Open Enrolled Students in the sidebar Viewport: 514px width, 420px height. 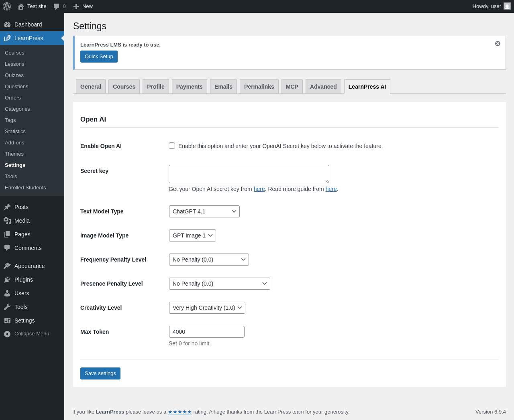click(x=25, y=188)
